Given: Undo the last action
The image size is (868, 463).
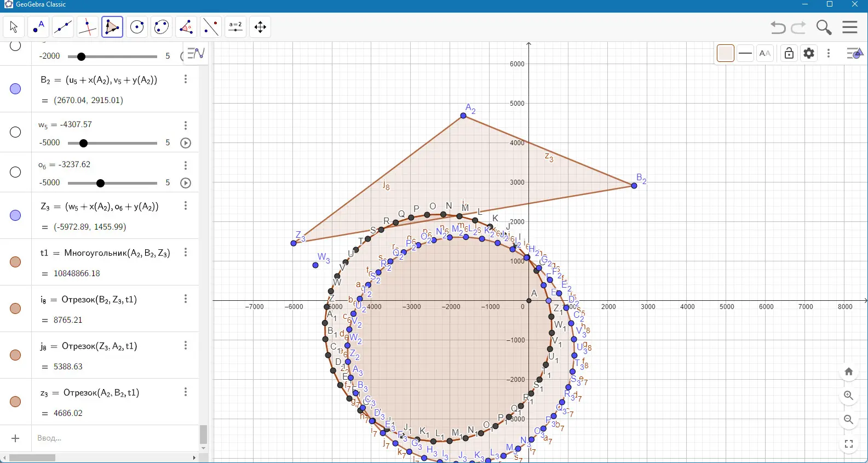Looking at the screenshot, I should [x=778, y=27].
